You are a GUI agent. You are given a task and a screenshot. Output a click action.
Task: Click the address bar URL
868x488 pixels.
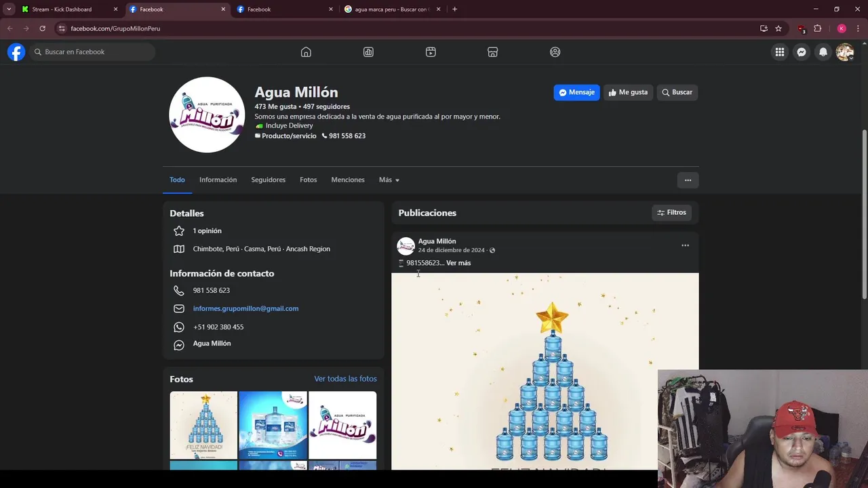point(115,28)
